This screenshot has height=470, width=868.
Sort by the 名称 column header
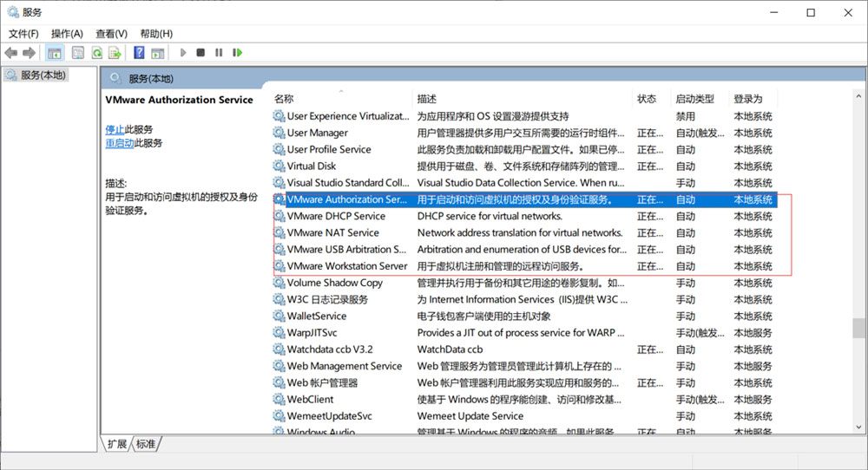click(342, 99)
